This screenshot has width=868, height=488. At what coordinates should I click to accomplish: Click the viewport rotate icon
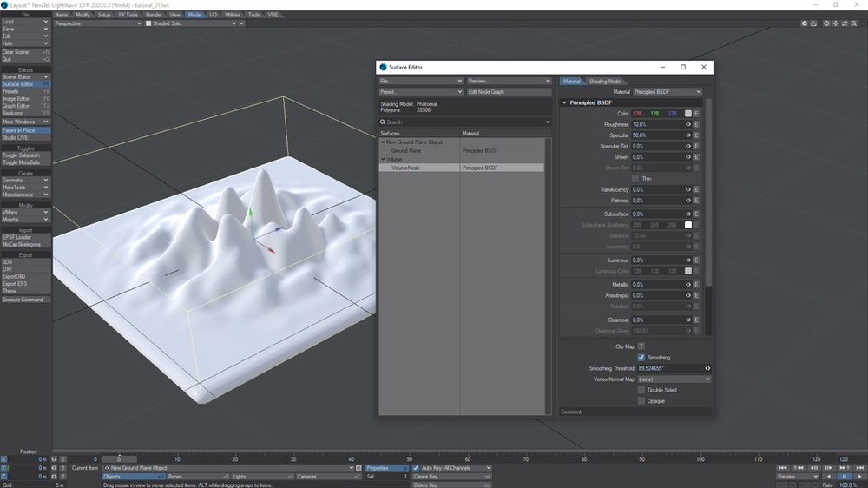[845, 23]
